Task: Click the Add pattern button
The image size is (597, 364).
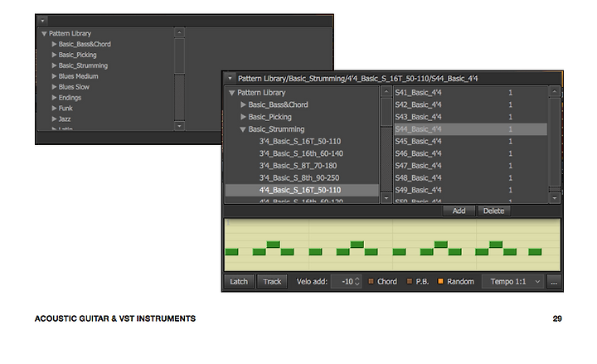Action: point(459,211)
